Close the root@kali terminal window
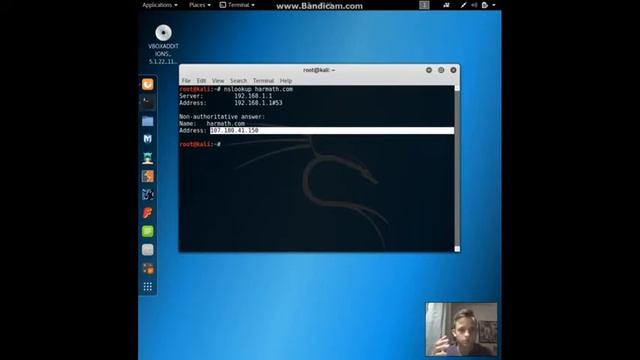 click(x=453, y=70)
